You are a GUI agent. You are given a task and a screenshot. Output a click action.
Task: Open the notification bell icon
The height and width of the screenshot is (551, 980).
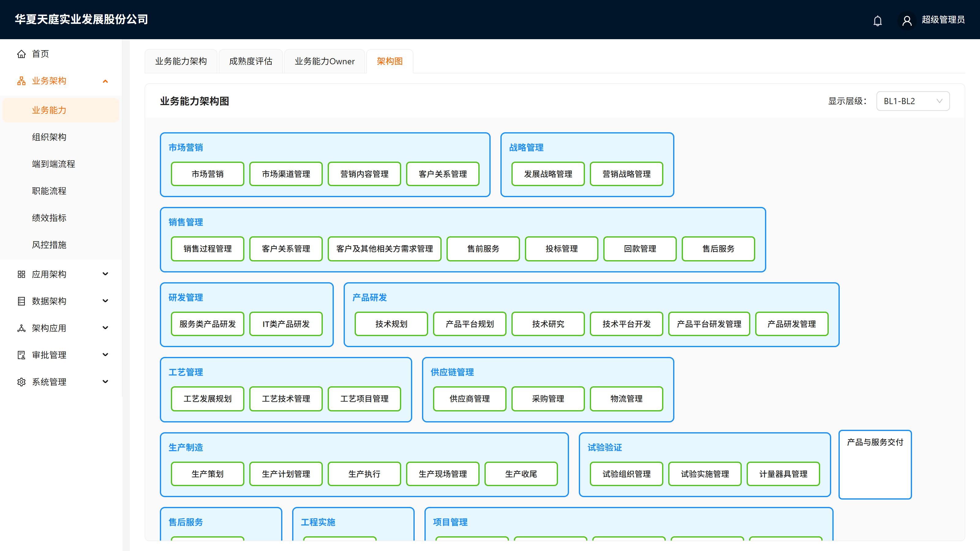[x=877, y=21]
